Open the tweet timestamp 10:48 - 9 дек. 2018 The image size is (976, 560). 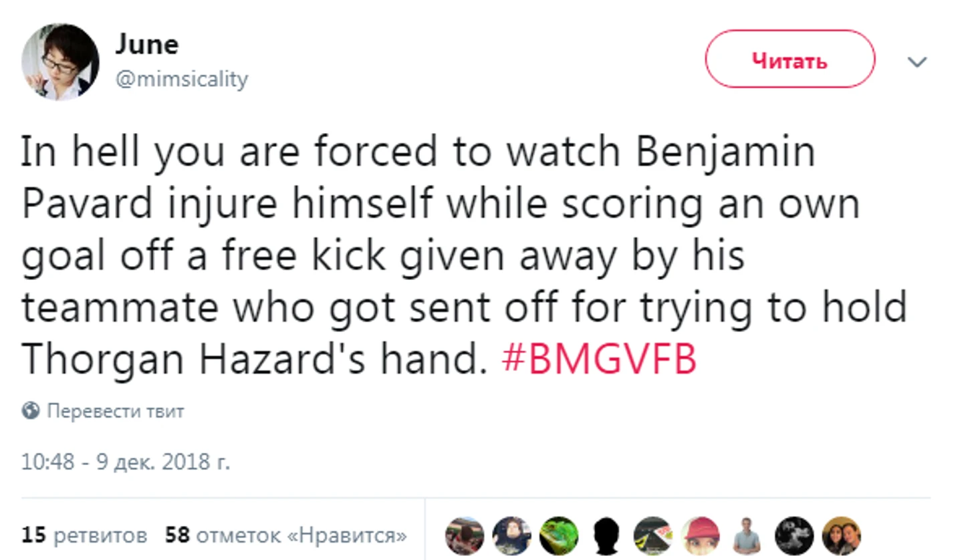click(126, 461)
